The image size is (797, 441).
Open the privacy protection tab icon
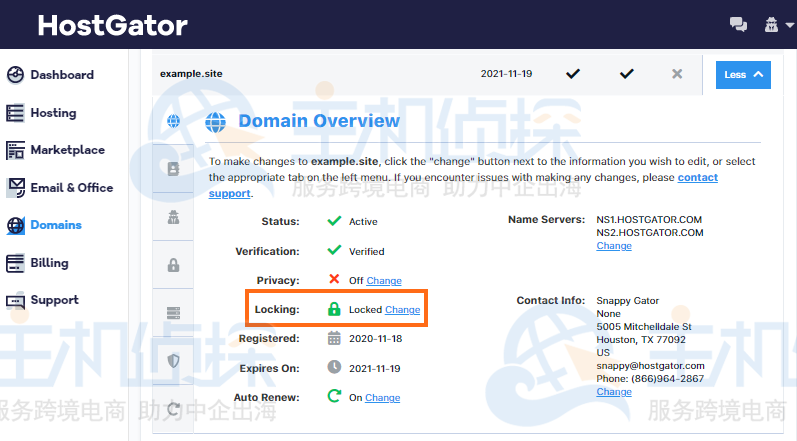tap(173, 217)
